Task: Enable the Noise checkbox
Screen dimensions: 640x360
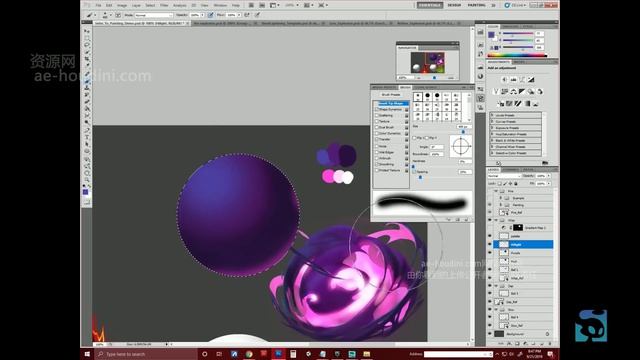Action: (x=377, y=146)
